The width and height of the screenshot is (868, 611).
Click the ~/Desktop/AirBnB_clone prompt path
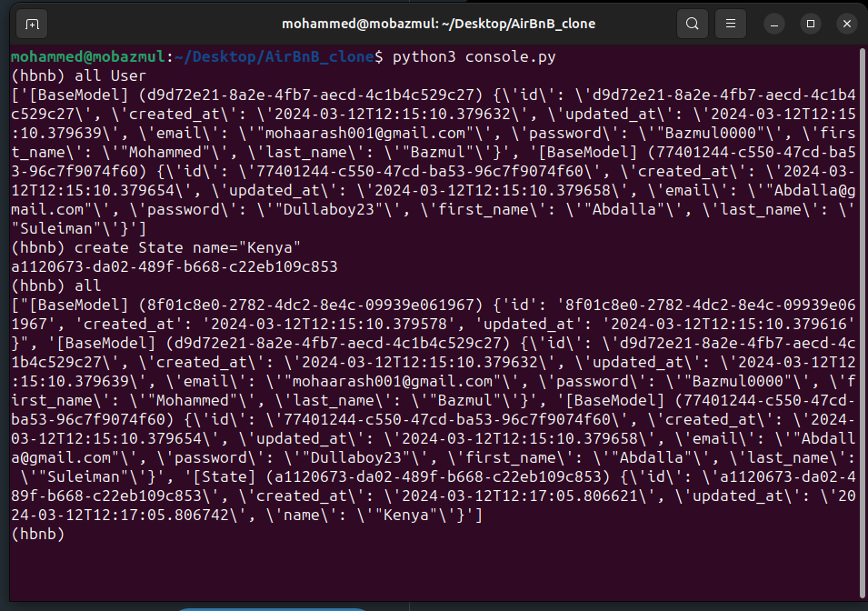(x=274, y=56)
